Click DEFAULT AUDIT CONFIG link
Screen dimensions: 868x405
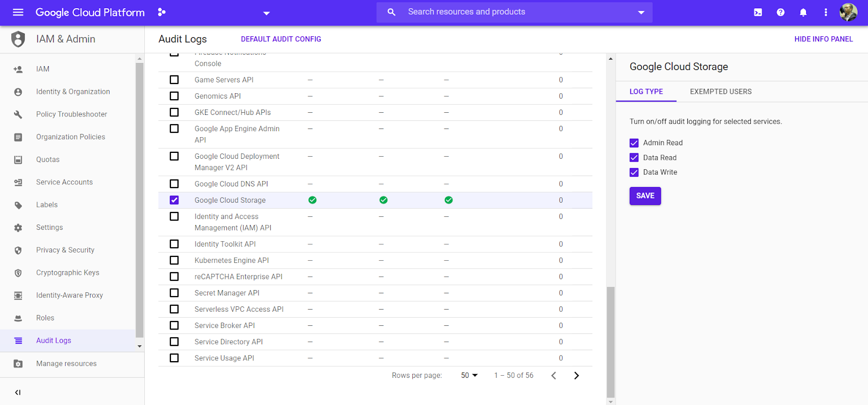[281, 39]
